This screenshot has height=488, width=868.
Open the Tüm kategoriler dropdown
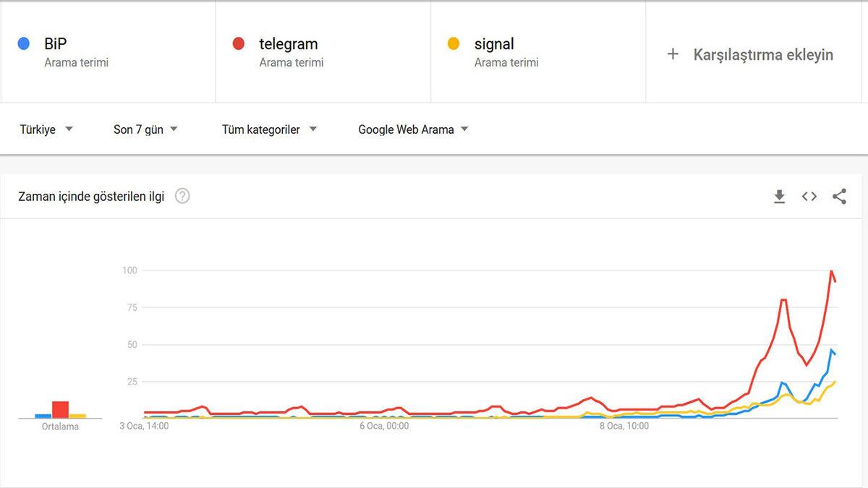coord(269,129)
